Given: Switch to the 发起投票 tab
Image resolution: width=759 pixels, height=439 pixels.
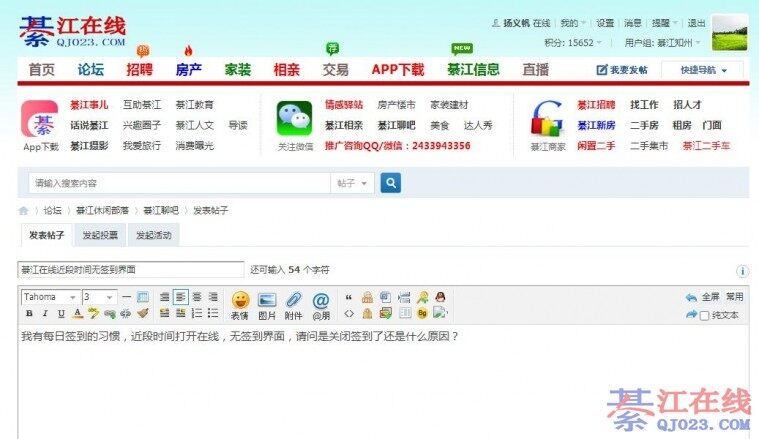Looking at the screenshot, I should 100,236.
